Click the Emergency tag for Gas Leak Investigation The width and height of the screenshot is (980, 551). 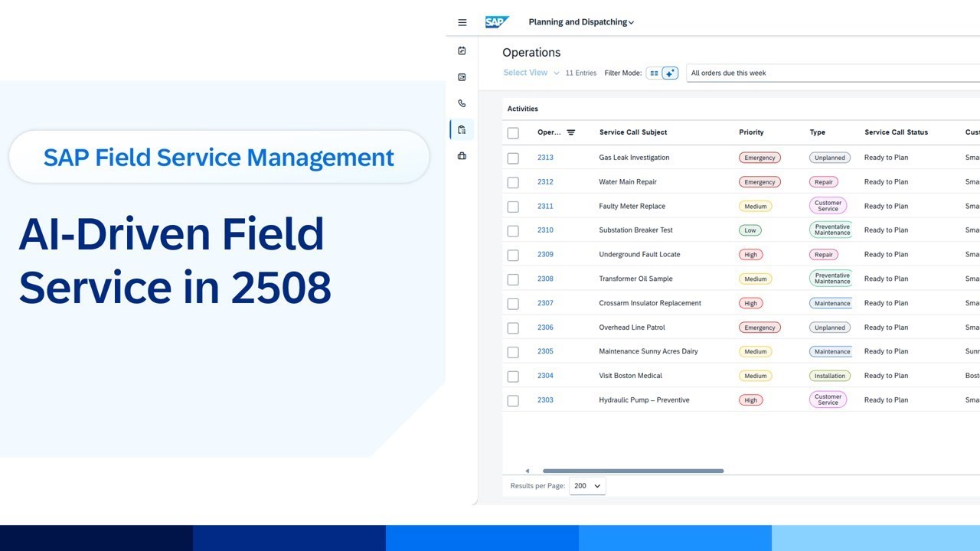point(759,158)
